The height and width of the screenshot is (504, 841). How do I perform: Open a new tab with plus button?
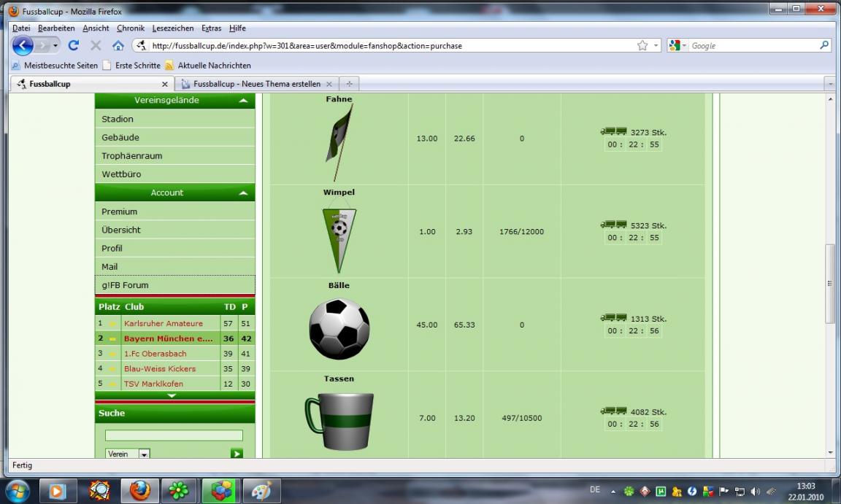point(349,84)
